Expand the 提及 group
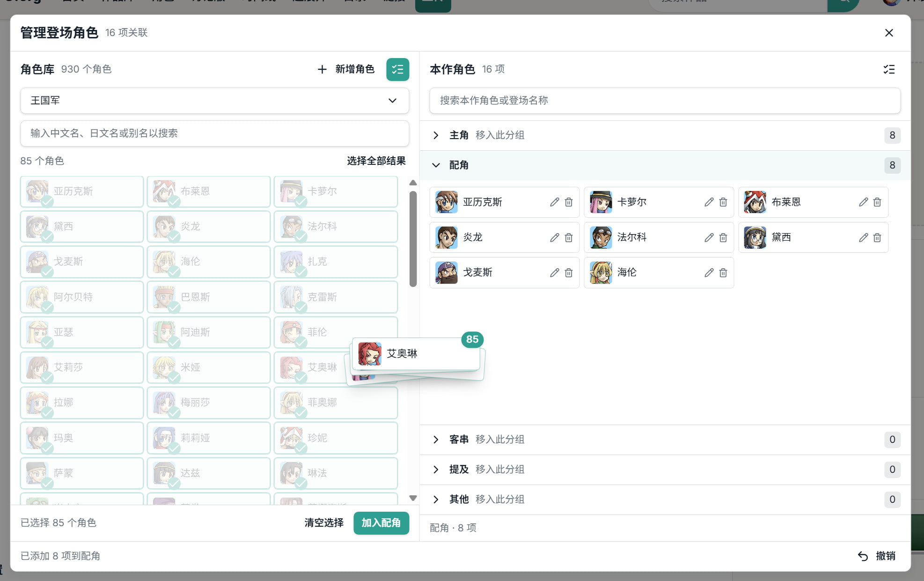 click(436, 470)
